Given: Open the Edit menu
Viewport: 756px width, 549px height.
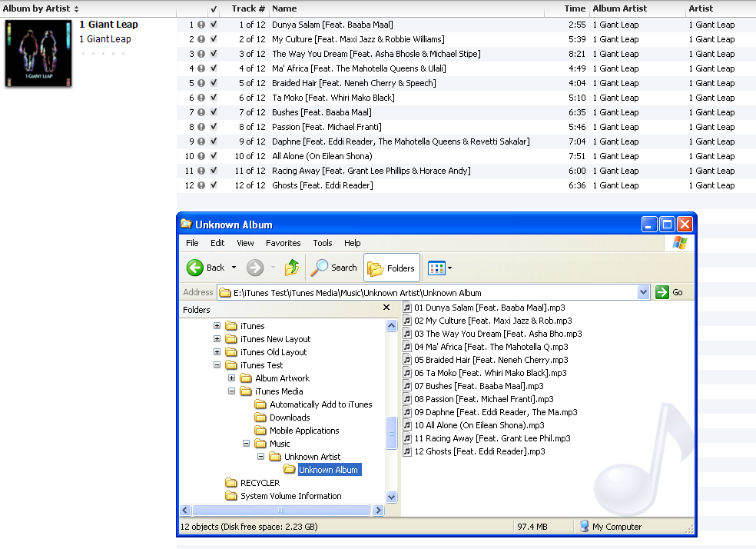Looking at the screenshot, I should 217,243.
